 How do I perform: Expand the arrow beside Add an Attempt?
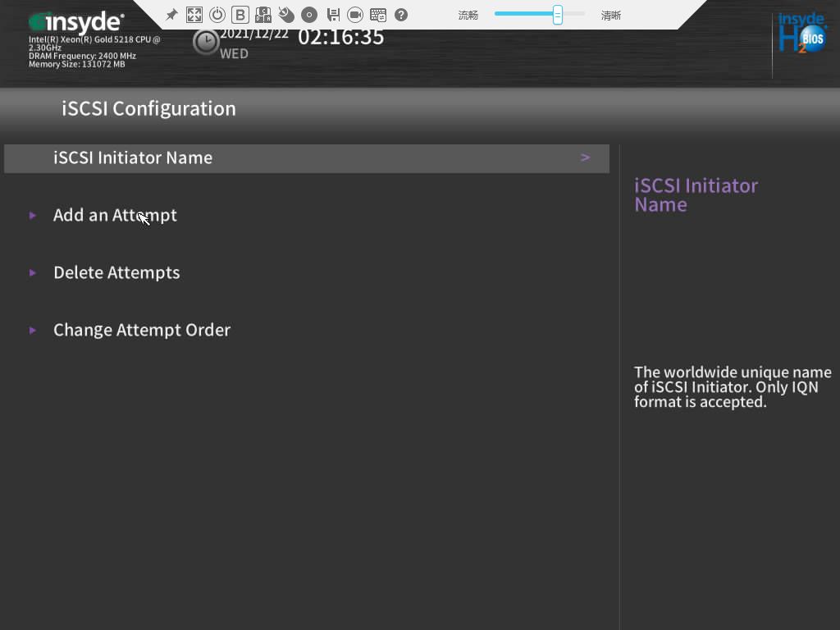click(x=33, y=216)
